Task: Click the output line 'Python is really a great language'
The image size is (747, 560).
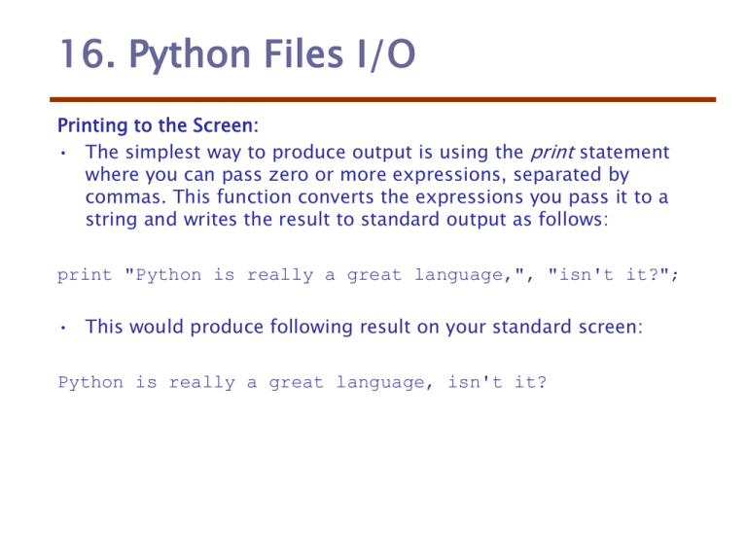Action: (x=302, y=382)
